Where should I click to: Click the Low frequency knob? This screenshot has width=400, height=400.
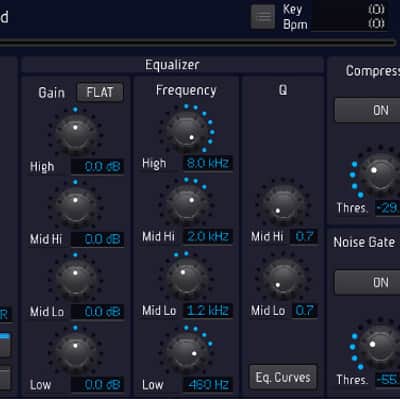tap(187, 350)
